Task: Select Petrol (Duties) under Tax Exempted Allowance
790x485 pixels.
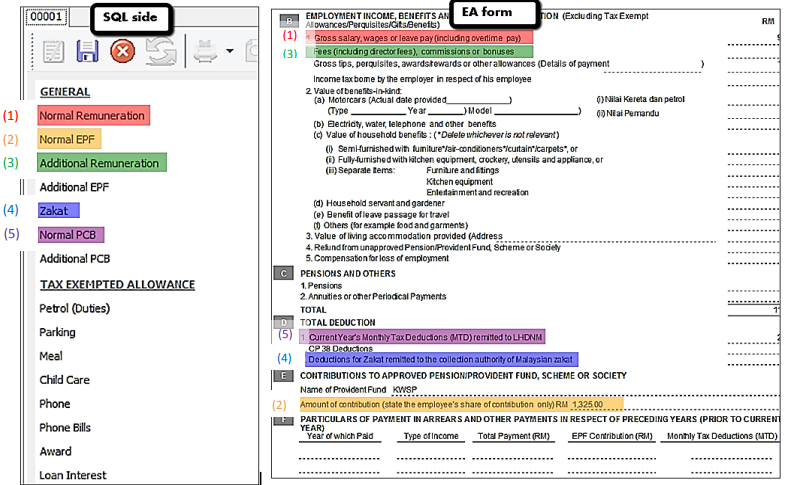Action: pyautogui.click(x=74, y=308)
